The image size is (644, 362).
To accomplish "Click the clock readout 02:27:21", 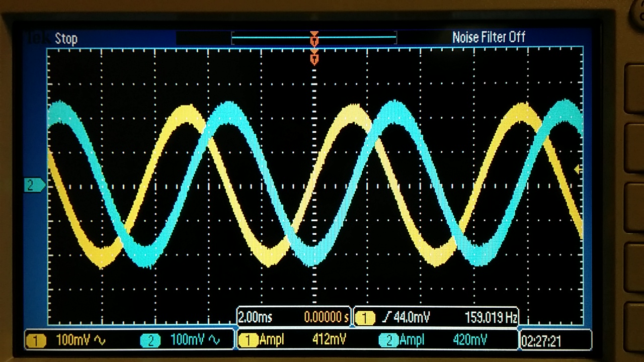I will 541,341.
